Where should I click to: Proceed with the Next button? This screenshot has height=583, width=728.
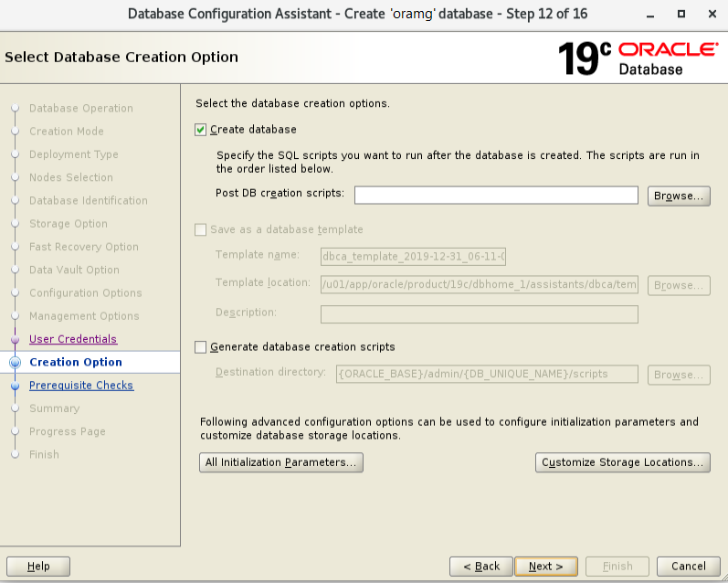point(546,567)
